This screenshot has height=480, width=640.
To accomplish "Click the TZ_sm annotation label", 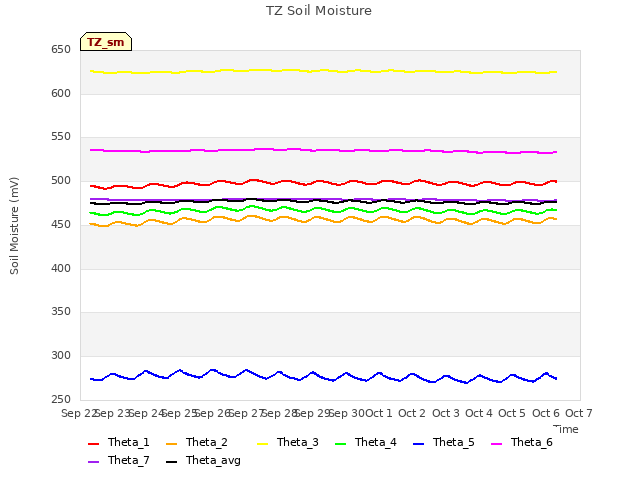I will tap(106, 42).
